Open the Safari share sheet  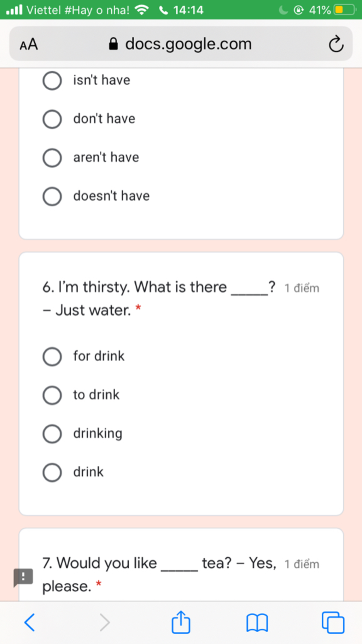point(181,622)
